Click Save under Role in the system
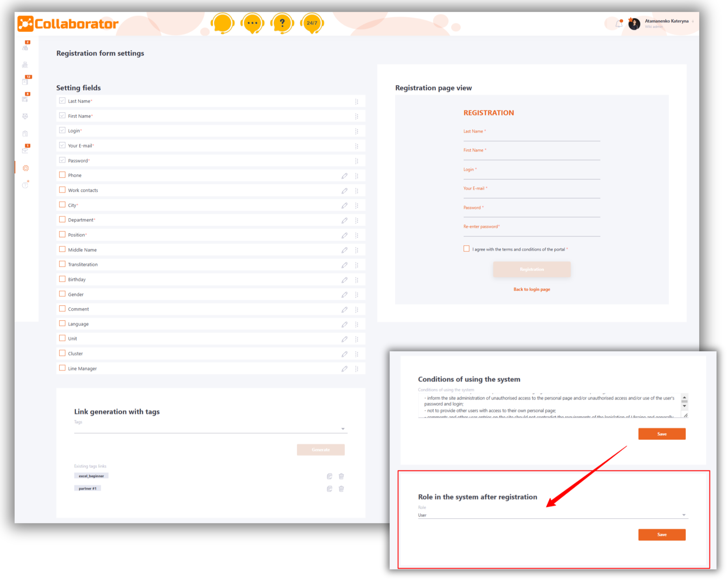The width and height of the screenshot is (728, 582). coord(662,534)
